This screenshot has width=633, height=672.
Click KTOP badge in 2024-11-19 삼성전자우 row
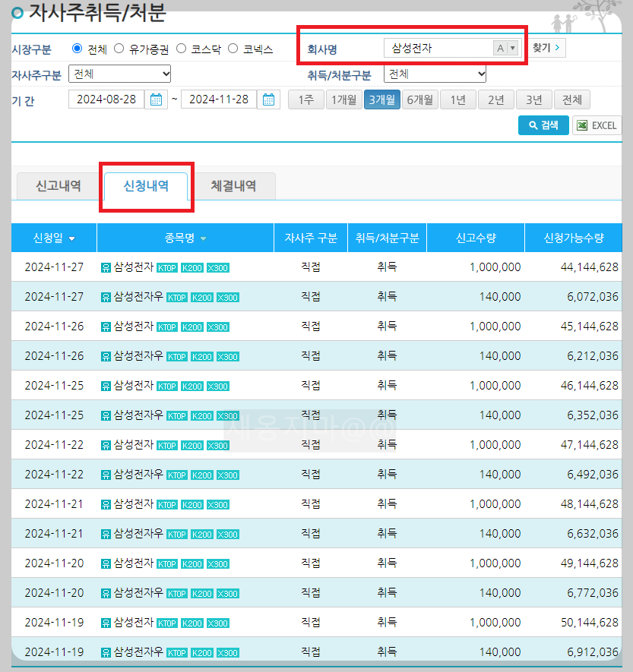(177, 653)
